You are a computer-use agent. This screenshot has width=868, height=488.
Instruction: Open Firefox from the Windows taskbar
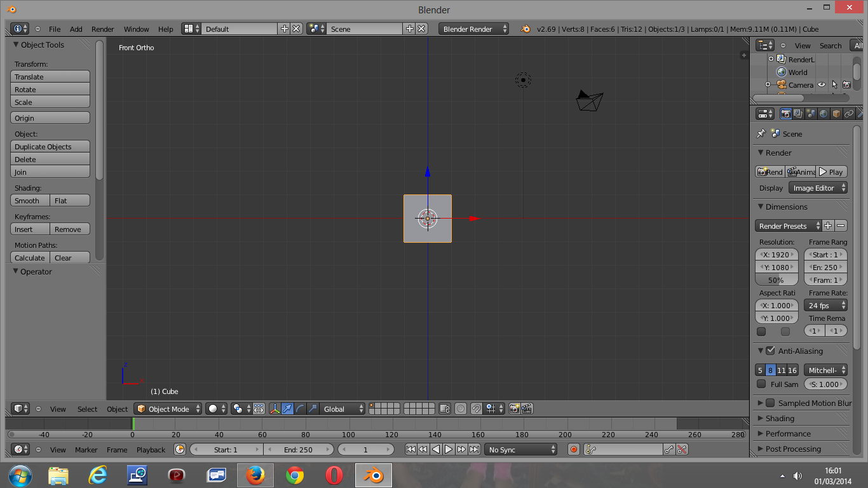[255, 475]
